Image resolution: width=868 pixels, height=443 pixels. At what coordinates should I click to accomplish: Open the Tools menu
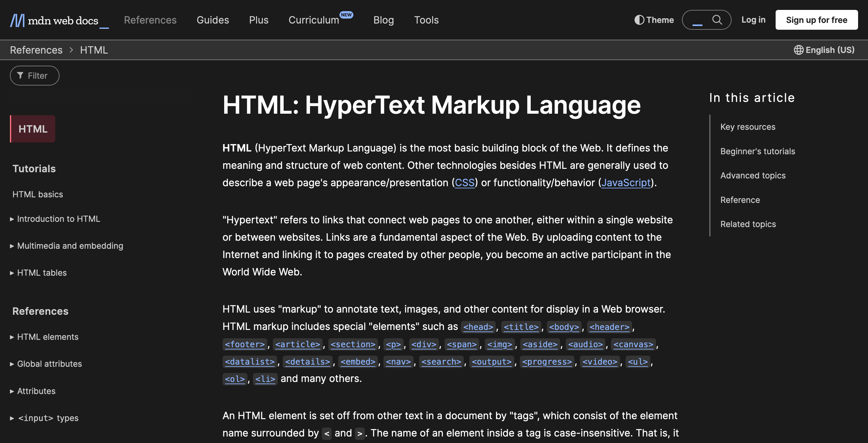pyautogui.click(x=426, y=20)
